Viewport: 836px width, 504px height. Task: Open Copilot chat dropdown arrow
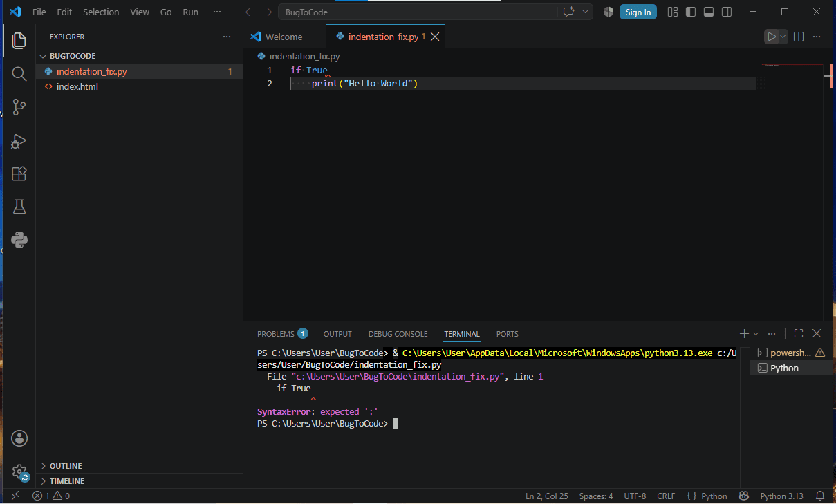click(x=586, y=12)
